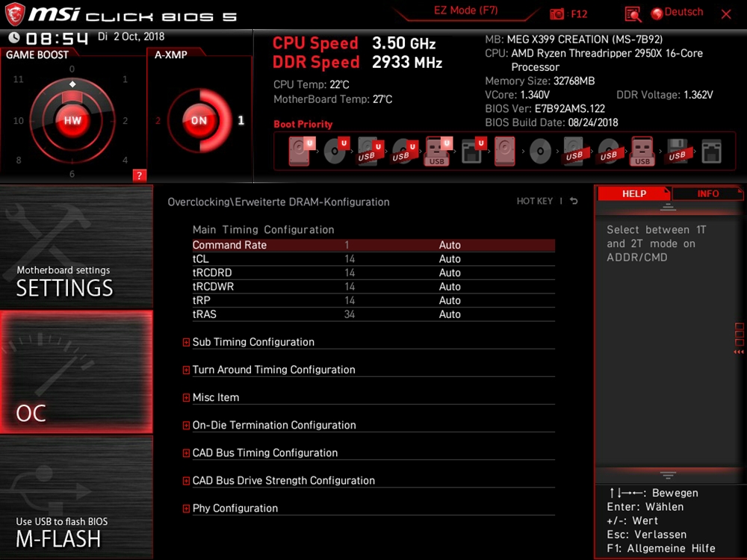Open the tRCDRD Auto value field

click(x=450, y=273)
